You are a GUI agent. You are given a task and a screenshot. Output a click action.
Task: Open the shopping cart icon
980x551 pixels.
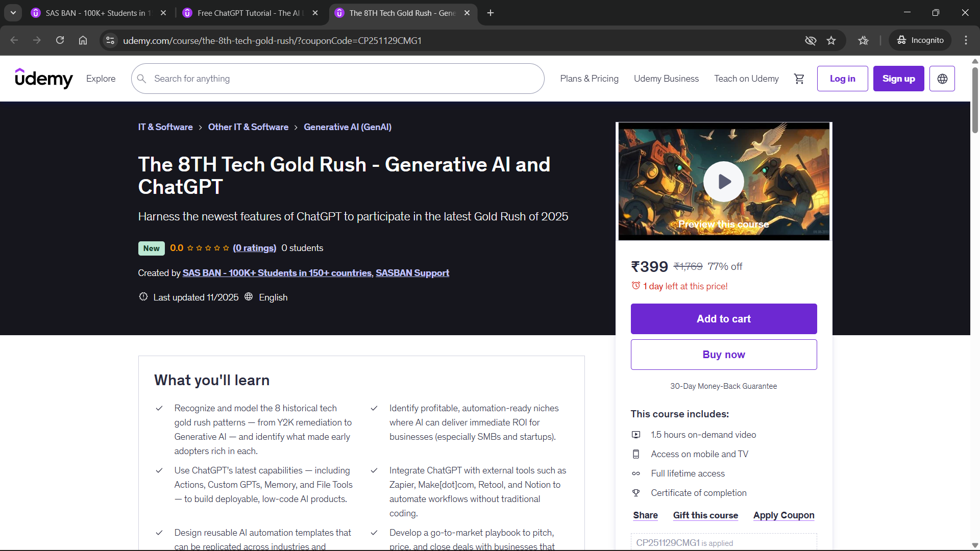point(799,79)
